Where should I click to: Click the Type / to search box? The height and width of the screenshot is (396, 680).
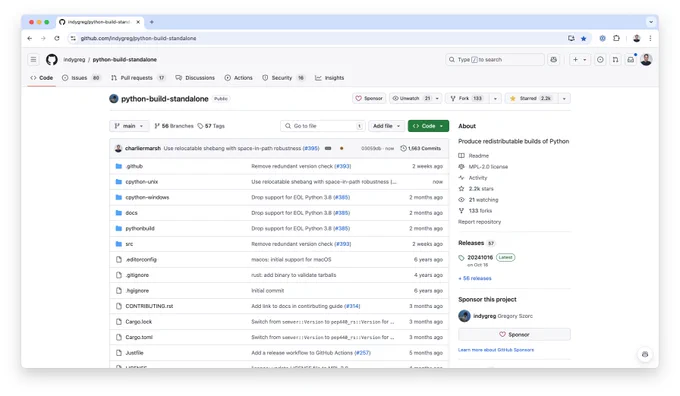[495, 59]
